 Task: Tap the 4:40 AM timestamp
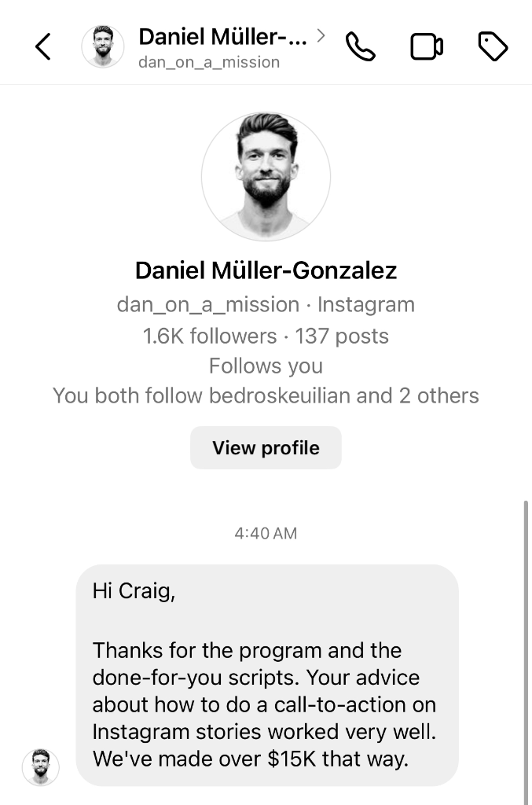pyautogui.click(x=266, y=533)
